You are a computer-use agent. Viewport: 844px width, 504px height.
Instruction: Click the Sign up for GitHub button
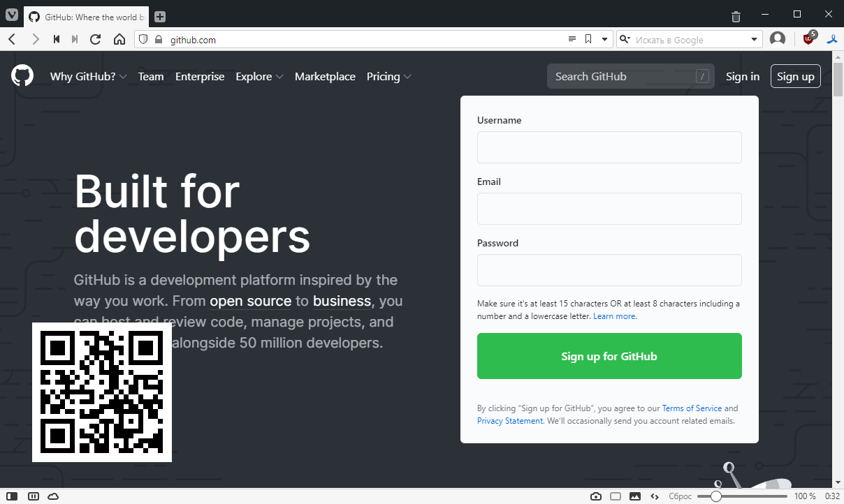tap(609, 356)
